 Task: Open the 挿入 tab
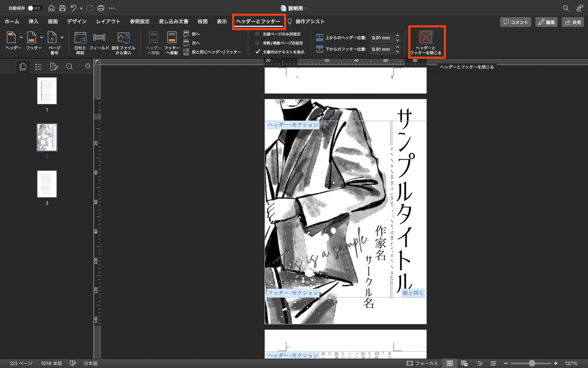[x=33, y=22]
